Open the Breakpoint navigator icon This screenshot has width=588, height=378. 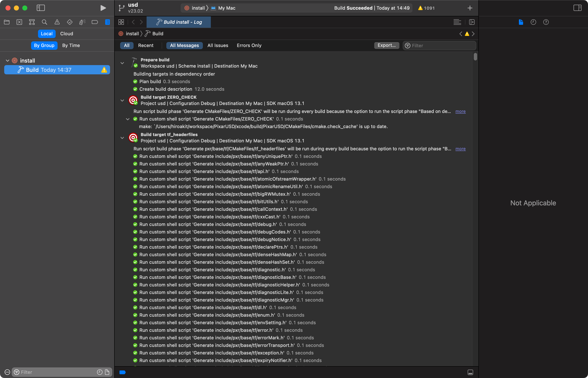[x=95, y=22]
